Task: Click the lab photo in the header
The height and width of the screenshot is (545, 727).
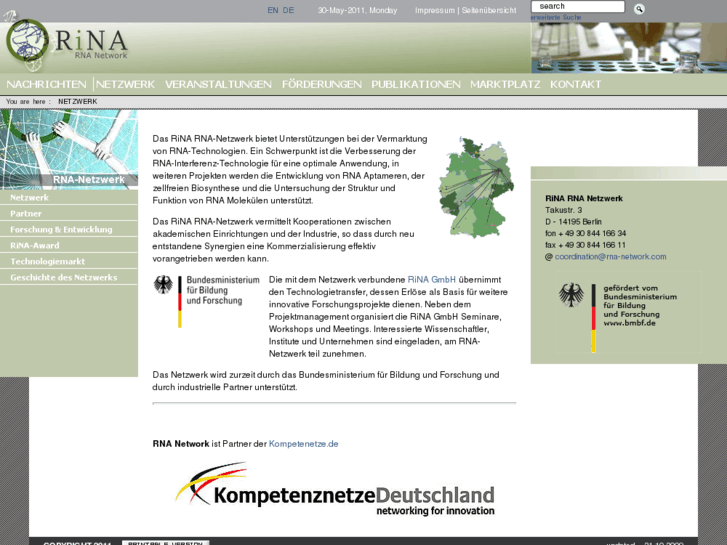Action: (629, 48)
